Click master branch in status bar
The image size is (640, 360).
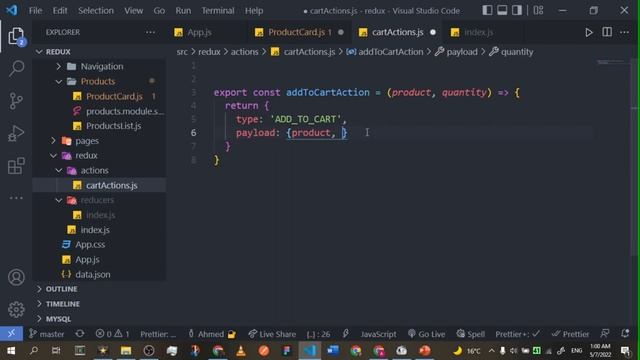coord(47,334)
